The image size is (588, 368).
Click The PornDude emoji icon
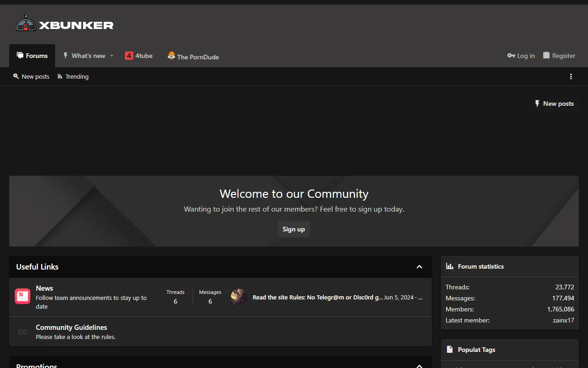click(x=171, y=55)
